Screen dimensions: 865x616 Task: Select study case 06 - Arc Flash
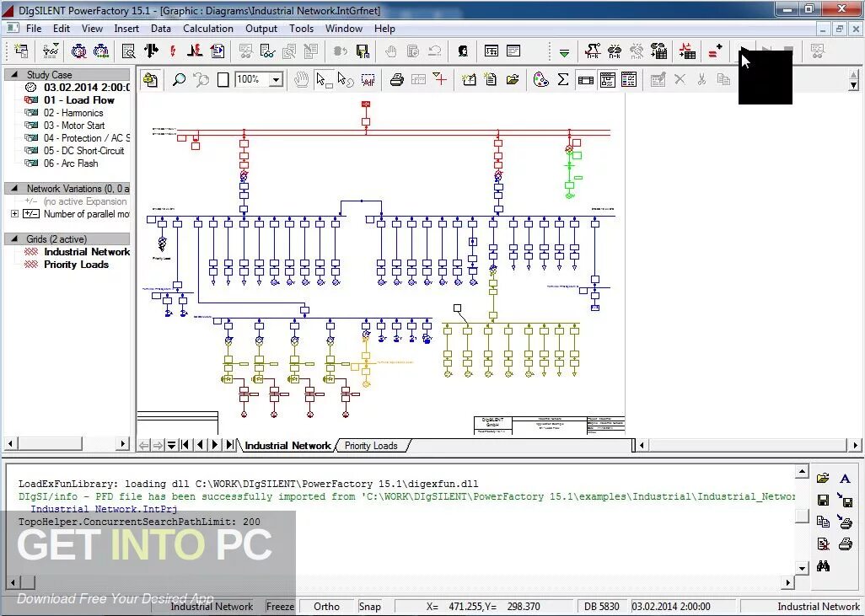pyautogui.click(x=71, y=163)
